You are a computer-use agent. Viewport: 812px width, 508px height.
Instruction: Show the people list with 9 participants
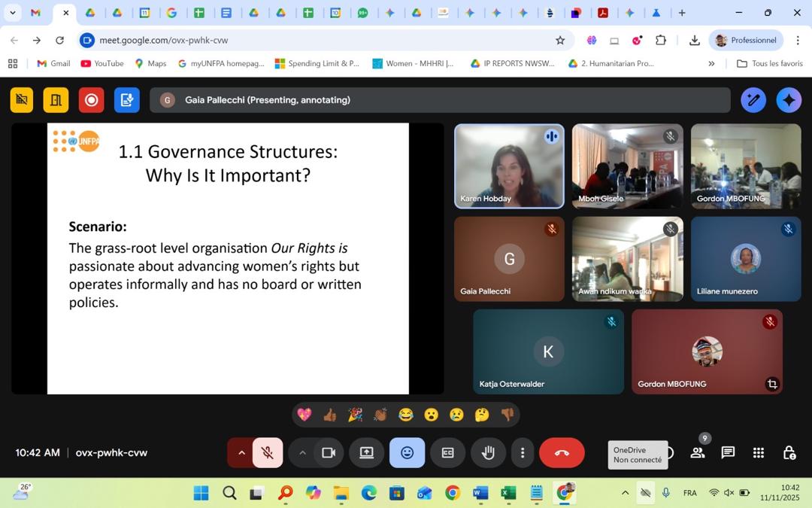click(x=698, y=452)
